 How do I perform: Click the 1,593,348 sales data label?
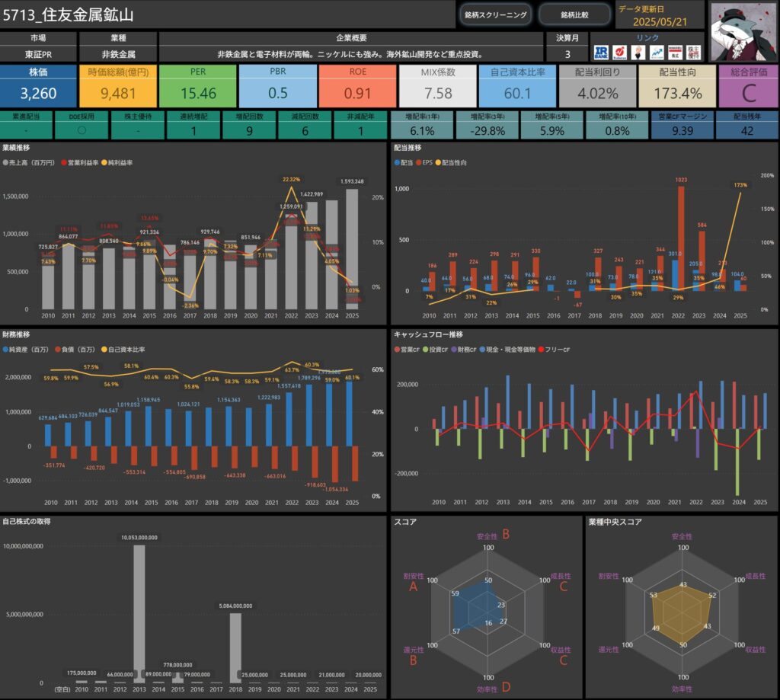(x=352, y=181)
